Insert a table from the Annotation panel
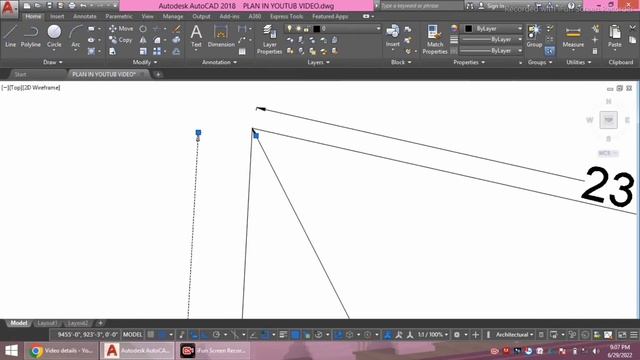 [x=242, y=51]
